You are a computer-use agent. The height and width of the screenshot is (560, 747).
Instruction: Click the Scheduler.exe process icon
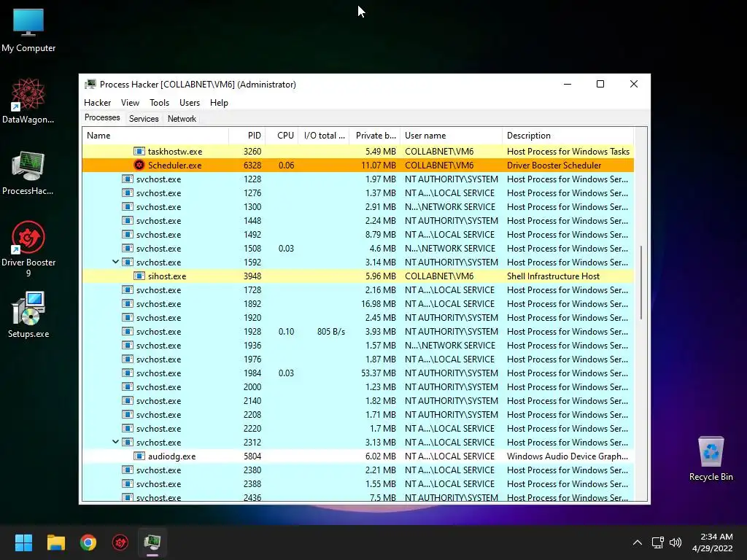pos(139,166)
